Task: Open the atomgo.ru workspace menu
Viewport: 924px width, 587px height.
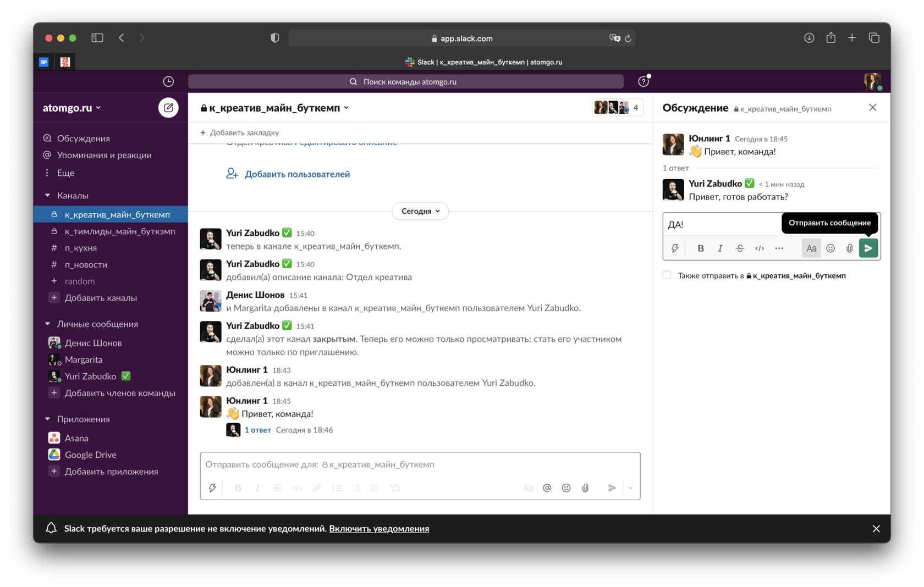Action: (x=72, y=108)
